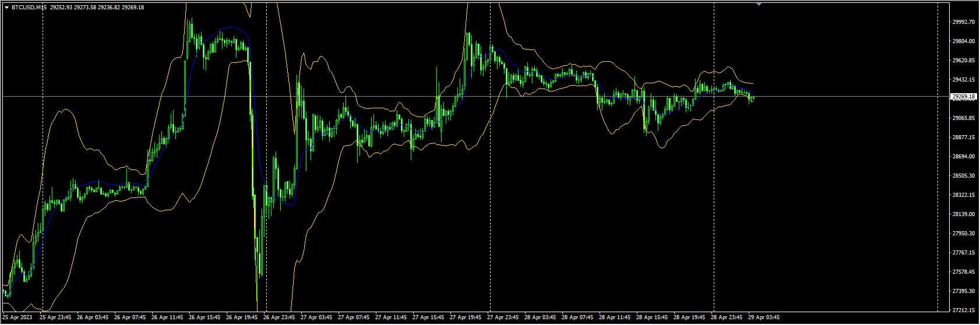Click price scale value 29620.85
Screen dimensions: 980x325
(964, 61)
